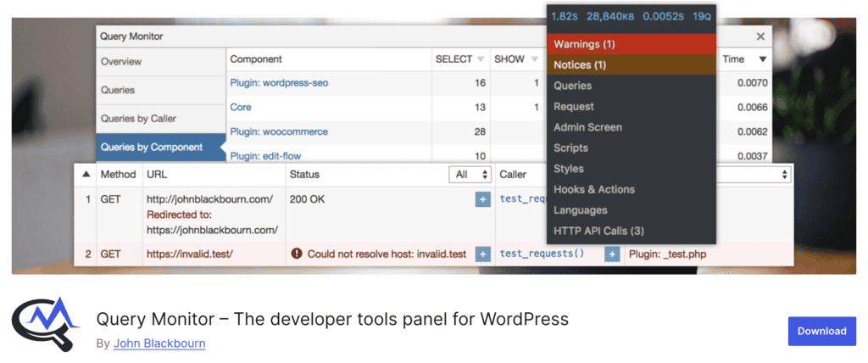This screenshot has height=363, width=868.
Task: Click the 19Q query count stat
Action: (701, 17)
